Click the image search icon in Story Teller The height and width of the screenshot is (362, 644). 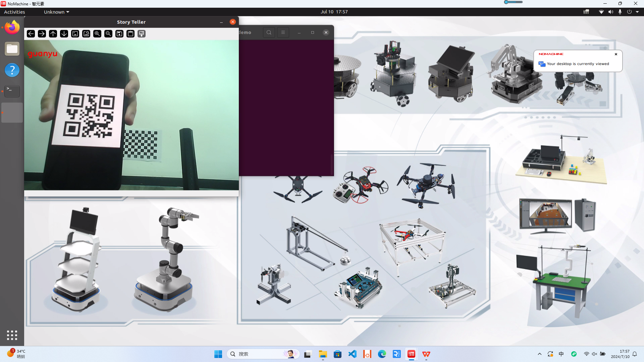pyautogui.click(x=86, y=34)
